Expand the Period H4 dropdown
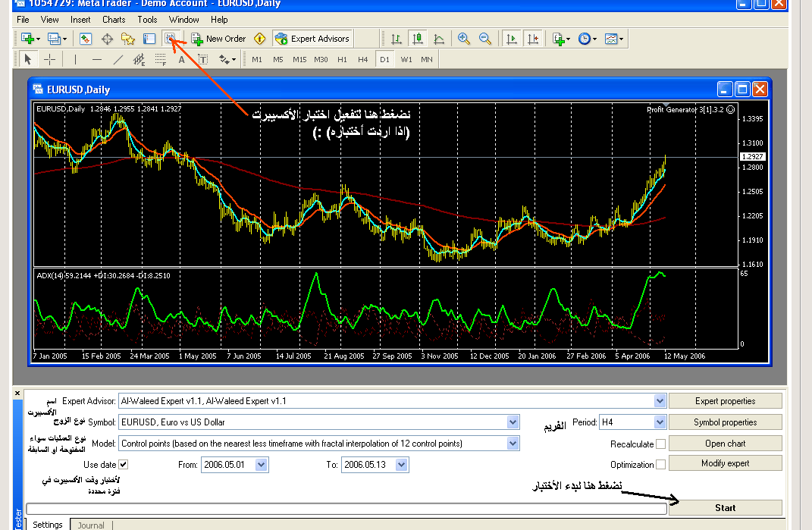Screen dimensions: 812x530 coord(660,422)
